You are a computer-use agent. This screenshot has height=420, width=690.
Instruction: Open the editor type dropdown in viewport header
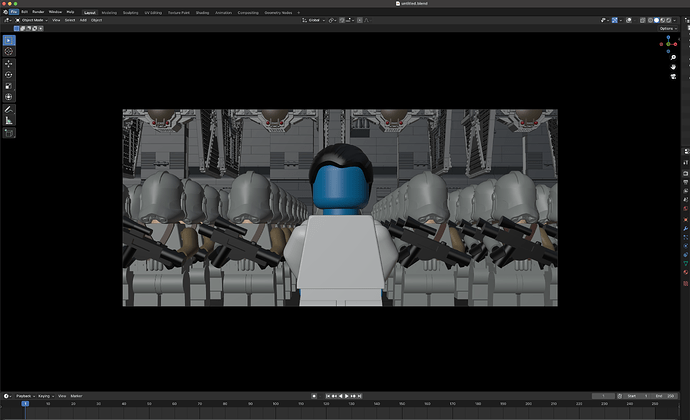click(7, 20)
